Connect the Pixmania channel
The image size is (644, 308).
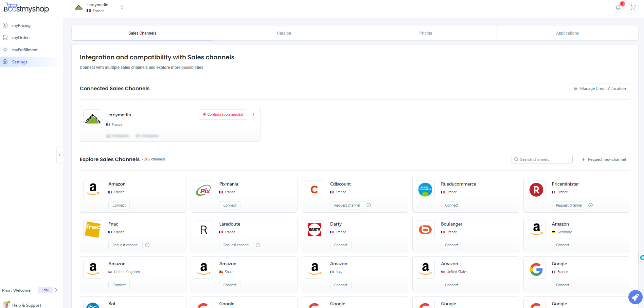[230, 205]
